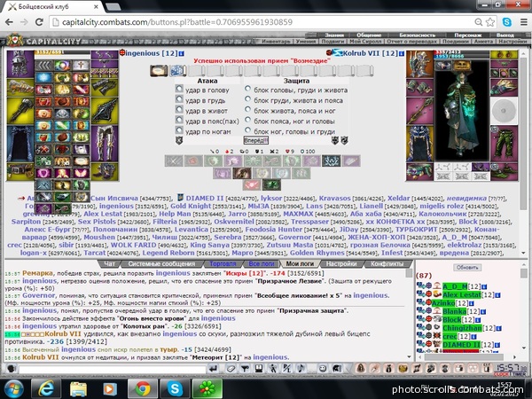This screenshot has height=399, width=532.
Task: Open ICQ from the taskbar
Action: pos(207,388)
